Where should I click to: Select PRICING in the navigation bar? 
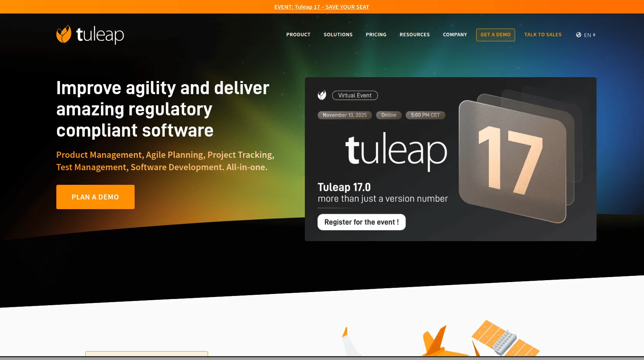[376, 35]
